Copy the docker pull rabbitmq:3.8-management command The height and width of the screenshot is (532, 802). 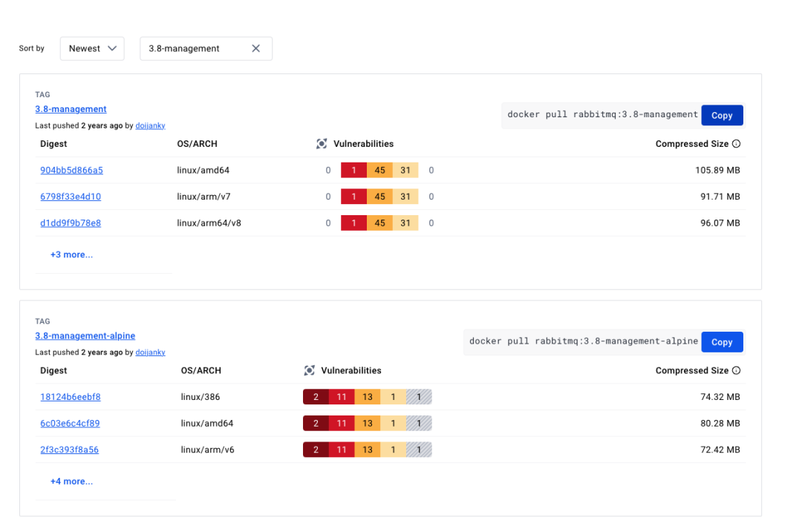pyautogui.click(x=722, y=116)
